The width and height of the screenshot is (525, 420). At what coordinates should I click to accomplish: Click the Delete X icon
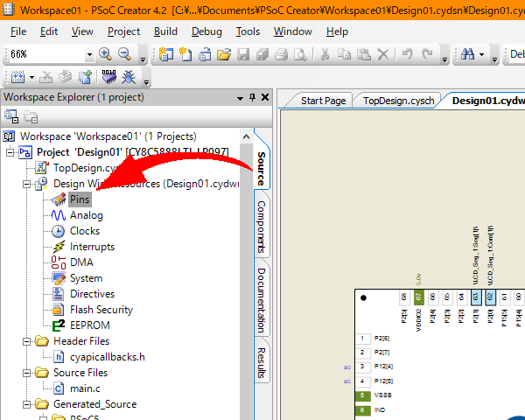point(383,54)
